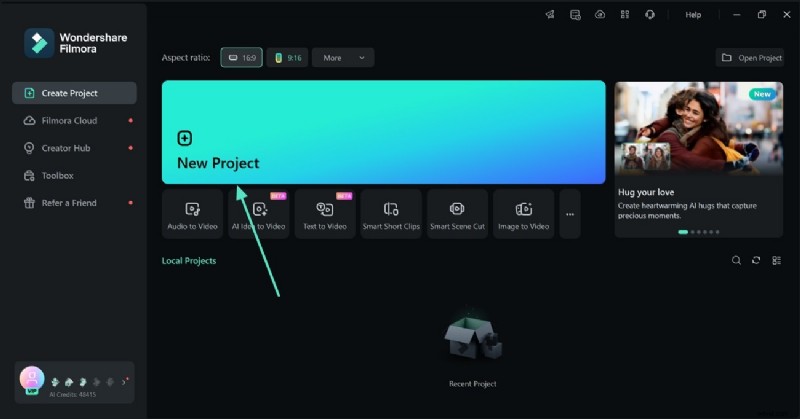Viewport: 800px width, 419px height.
Task: Expand the account badges arrow
Action: tap(124, 381)
